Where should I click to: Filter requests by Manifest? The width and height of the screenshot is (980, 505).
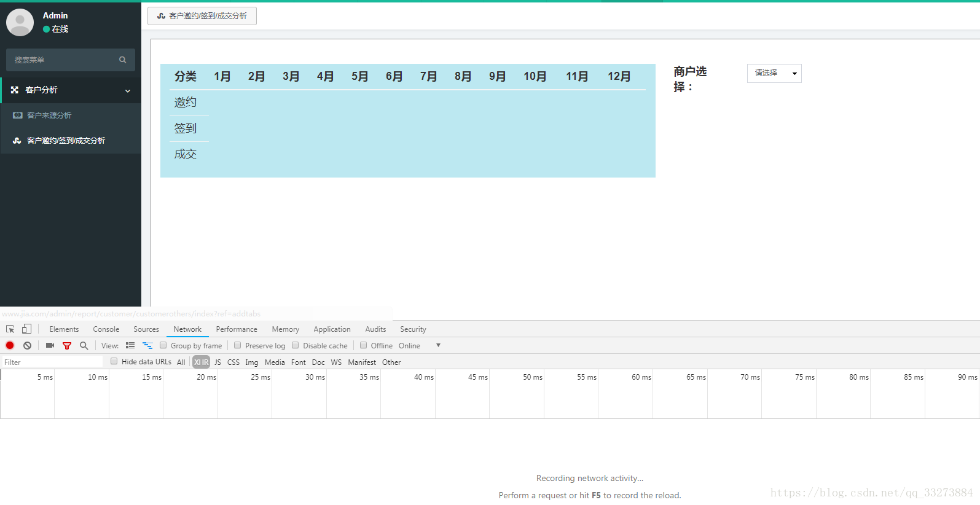362,362
